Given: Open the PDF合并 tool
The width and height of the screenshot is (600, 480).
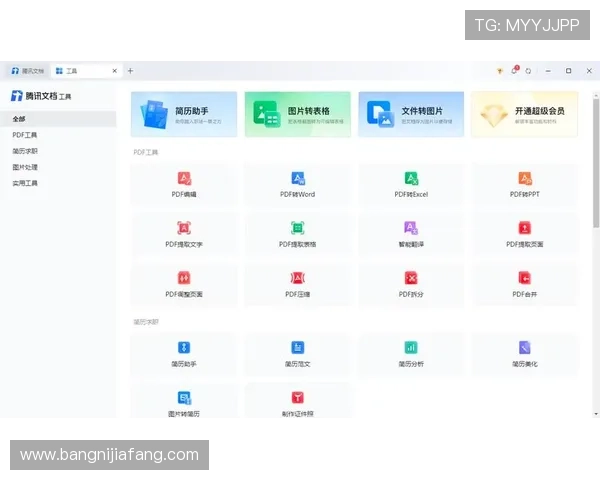Looking at the screenshot, I should [x=525, y=285].
